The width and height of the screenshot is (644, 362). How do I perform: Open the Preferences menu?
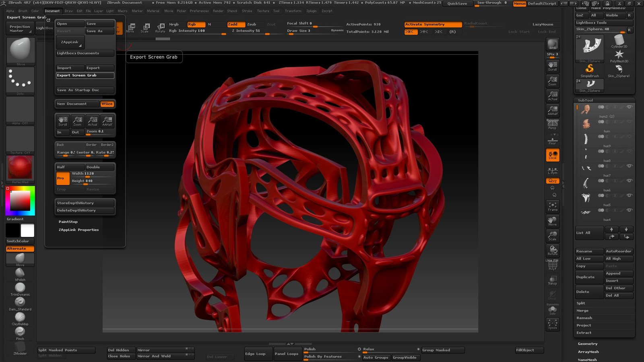pos(199,11)
